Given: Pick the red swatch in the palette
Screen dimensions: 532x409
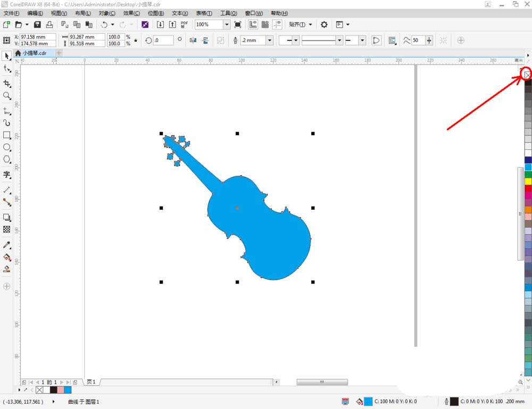Looking at the screenshot, I should tap(528, 188).
